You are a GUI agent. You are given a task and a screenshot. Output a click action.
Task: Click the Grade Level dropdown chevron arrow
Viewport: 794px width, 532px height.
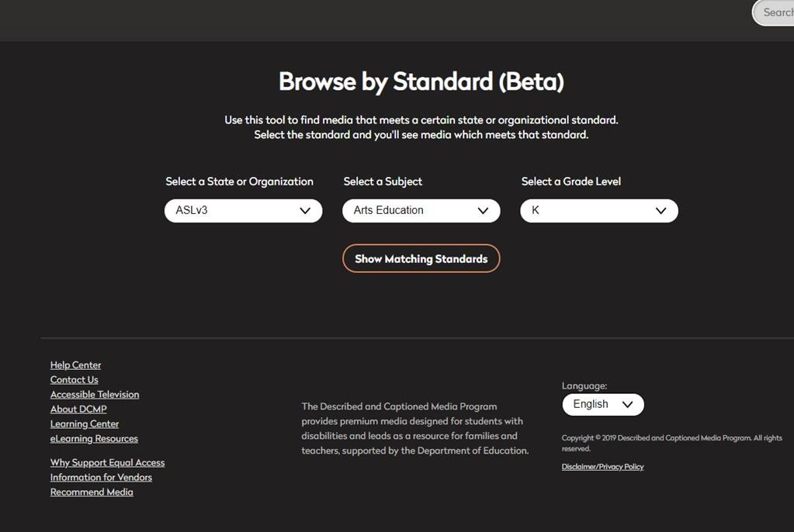tap(661, 210)
